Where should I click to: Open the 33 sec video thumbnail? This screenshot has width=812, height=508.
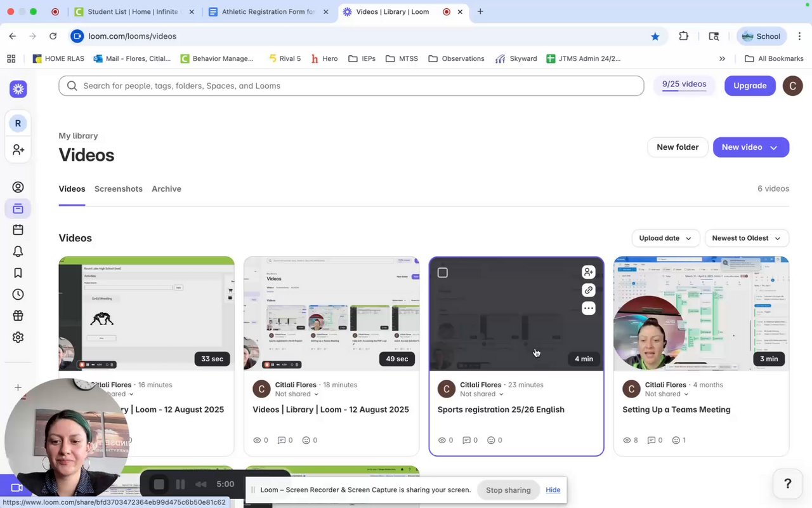[147, 314]
